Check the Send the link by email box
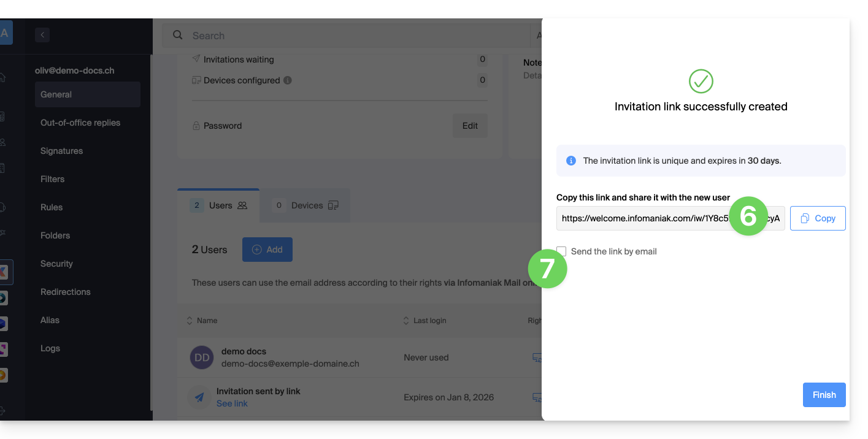Screen dimensions: 868x439 561,251
